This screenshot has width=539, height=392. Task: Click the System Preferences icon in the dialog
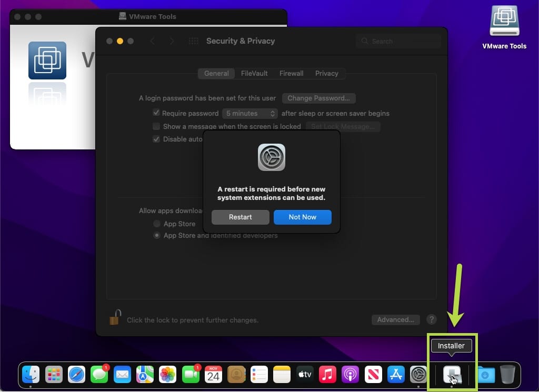coord(272,157)
